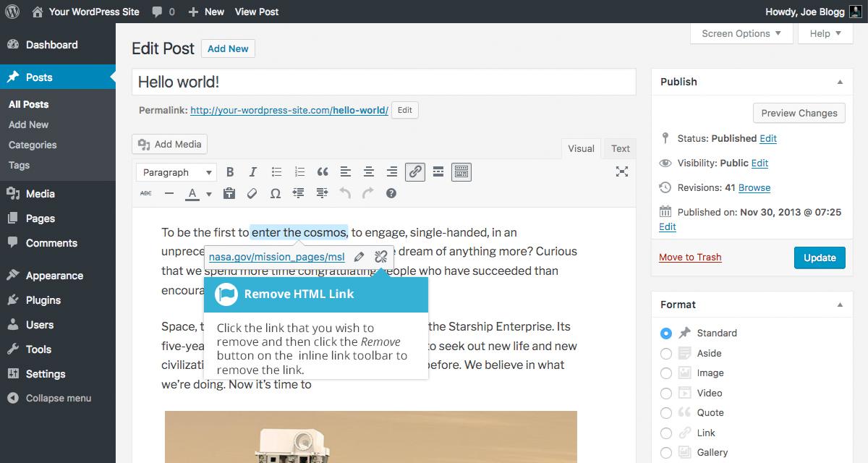The image size is (868, 463).
Task: Select the Video post format
Action: (665, 394)
